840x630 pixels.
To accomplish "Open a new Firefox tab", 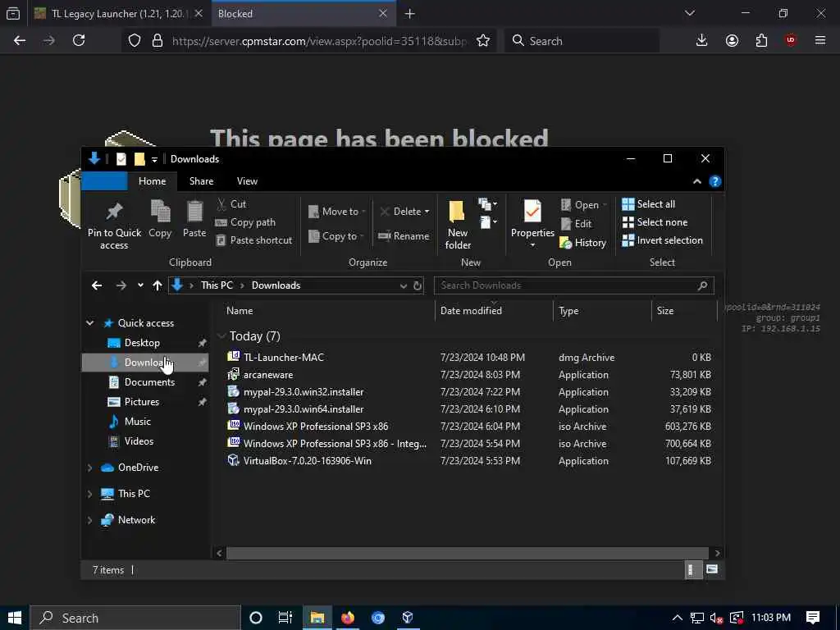I will pos(410,14).
